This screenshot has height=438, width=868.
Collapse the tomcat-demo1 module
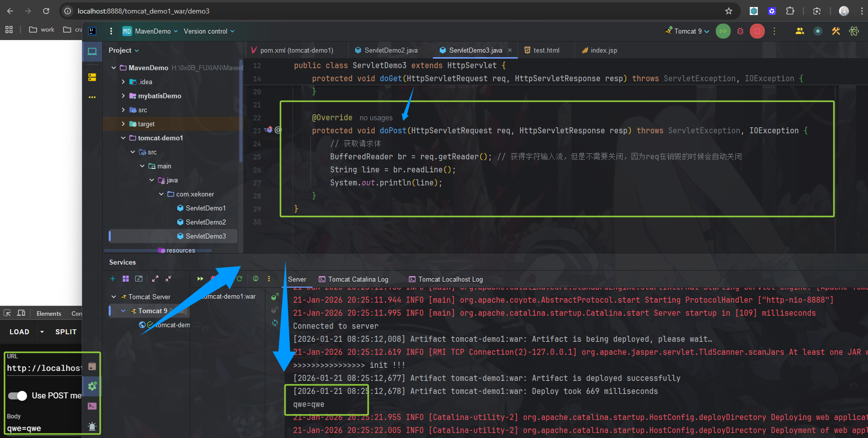pyautogui.click(x=123, y=138)
